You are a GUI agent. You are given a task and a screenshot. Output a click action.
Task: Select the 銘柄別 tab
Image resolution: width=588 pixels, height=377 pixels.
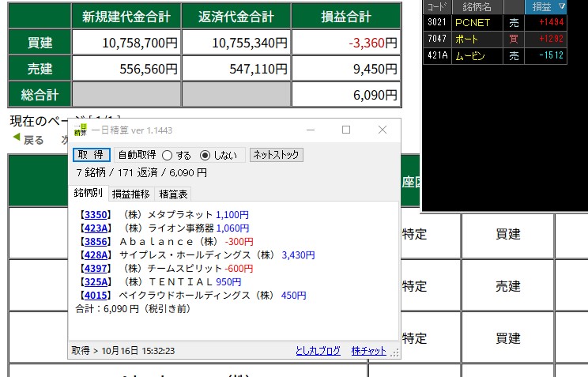[x=88, y=194]
